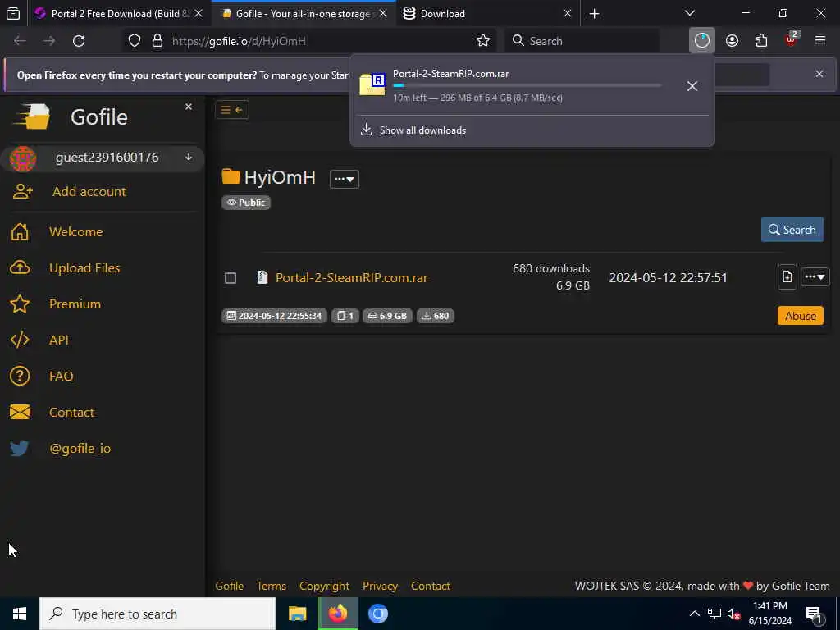The height and width of the screenshot is (630, 840).
Task: Open the Privacy footer link
Action: (380, 586)
